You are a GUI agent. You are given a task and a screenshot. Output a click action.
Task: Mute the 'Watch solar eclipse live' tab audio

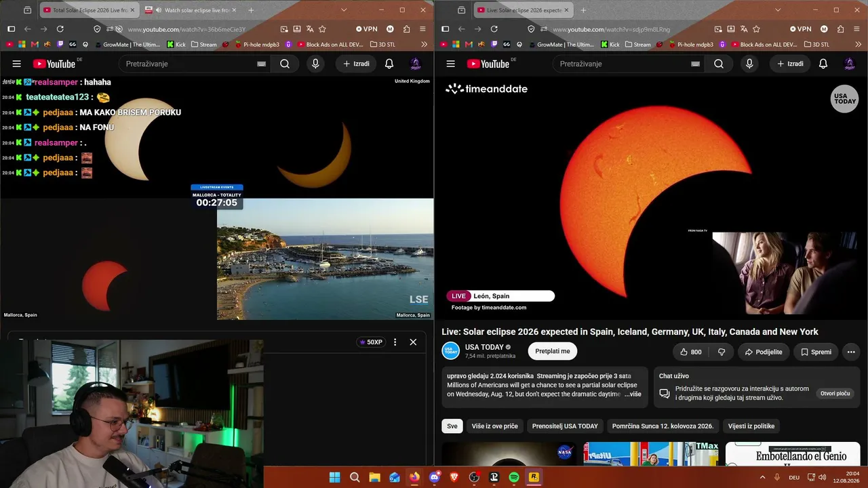point(158,10)
